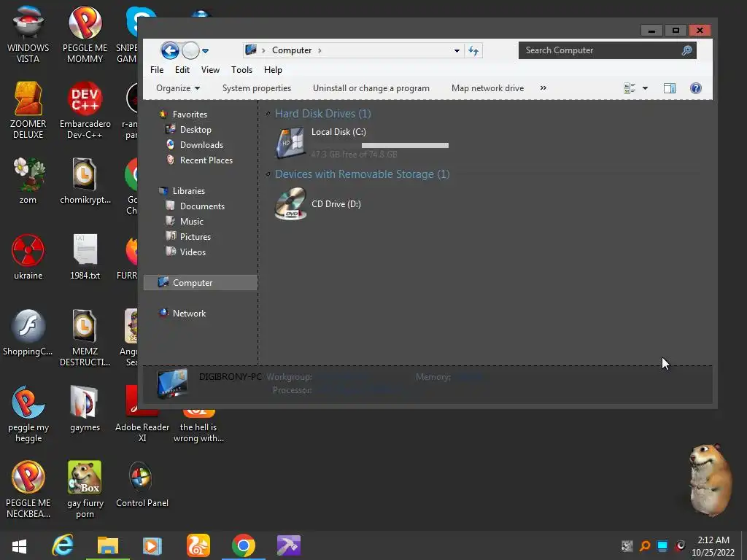
Task: Select the gaymes folder icon
Action: [85, 408]
